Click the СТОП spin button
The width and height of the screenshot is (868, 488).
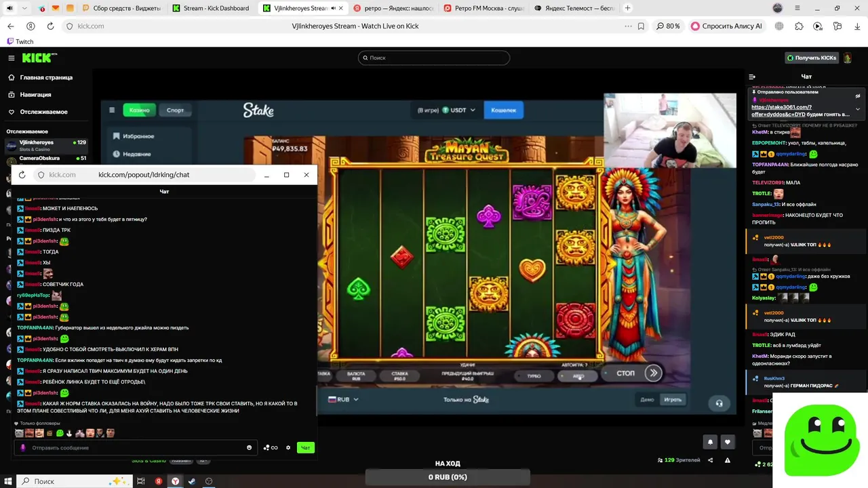click(x=625, y=373)
